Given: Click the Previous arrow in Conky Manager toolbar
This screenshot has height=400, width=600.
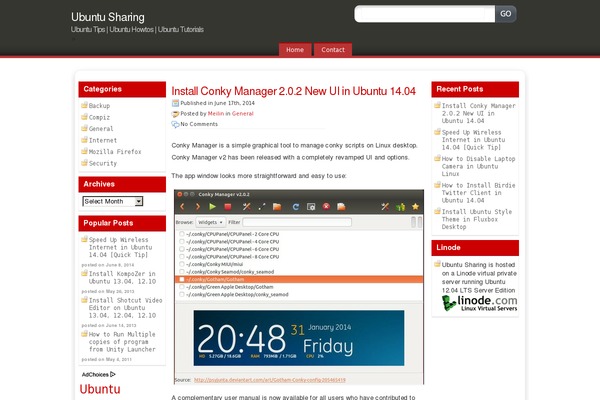Looking at the screenshot, I should pyautogui.click(x=182, y=207).
